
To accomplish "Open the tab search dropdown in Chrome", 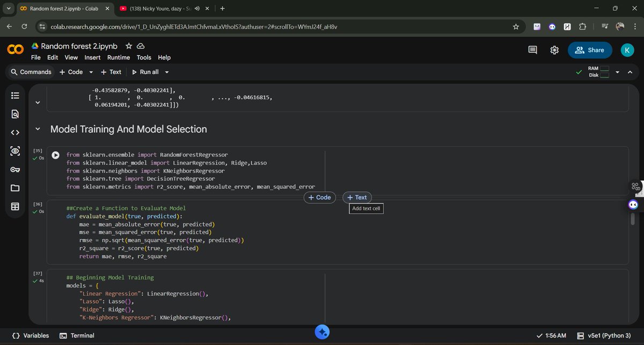I will point(8,9).
